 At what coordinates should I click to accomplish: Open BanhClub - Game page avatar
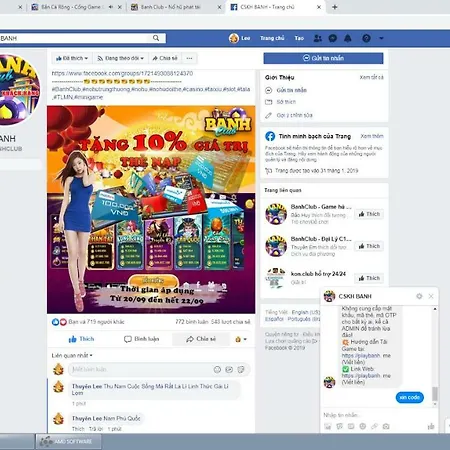click(276, 214)
